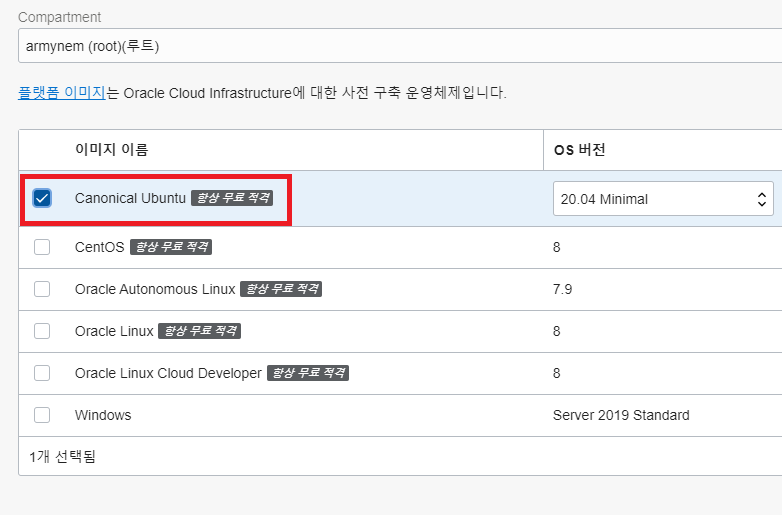Screen dimensions: 782x515
Task: Check the CentOS image checkbox
Action: click(42, 247)
